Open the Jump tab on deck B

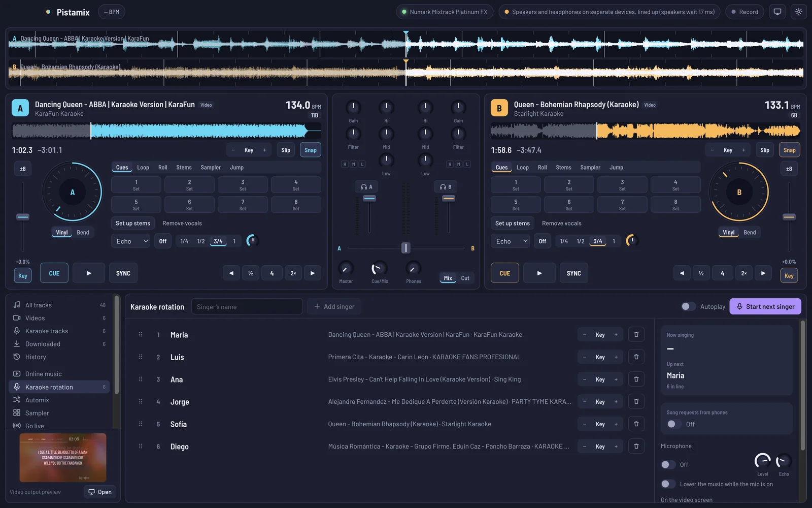[x=617, y=168]
